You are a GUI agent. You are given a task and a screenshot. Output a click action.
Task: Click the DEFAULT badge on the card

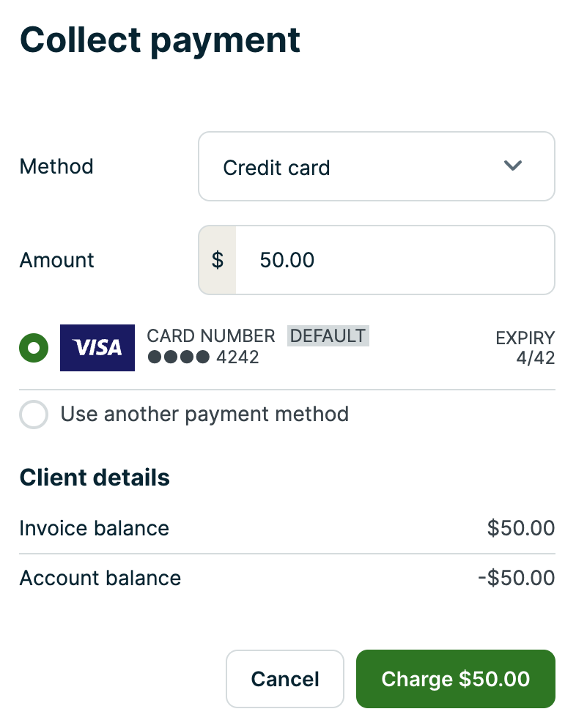(328, 336)
